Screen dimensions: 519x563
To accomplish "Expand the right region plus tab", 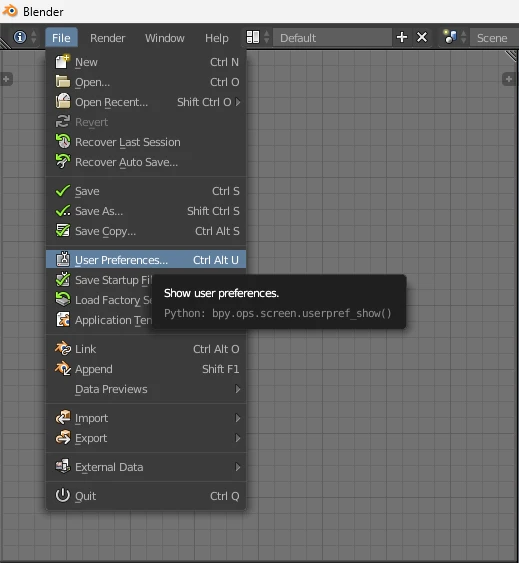I will (508, 79).
